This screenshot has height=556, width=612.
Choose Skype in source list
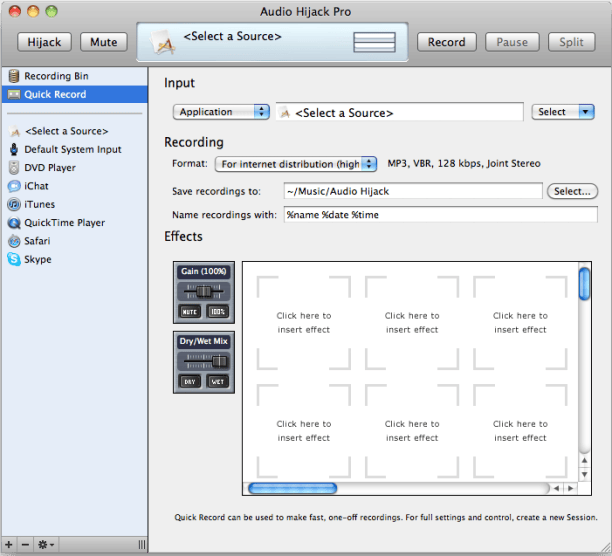point(75,259)
